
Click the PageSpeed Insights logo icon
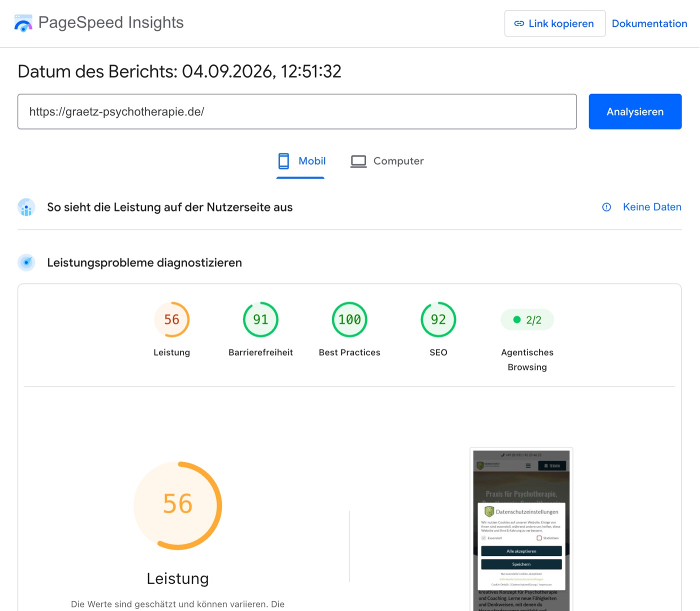point(23,23)
